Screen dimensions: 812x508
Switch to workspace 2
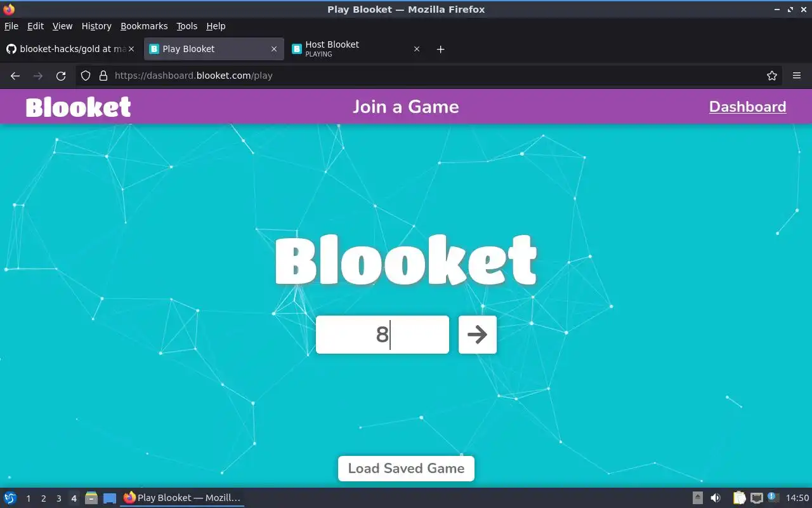[x=43, y=498]
